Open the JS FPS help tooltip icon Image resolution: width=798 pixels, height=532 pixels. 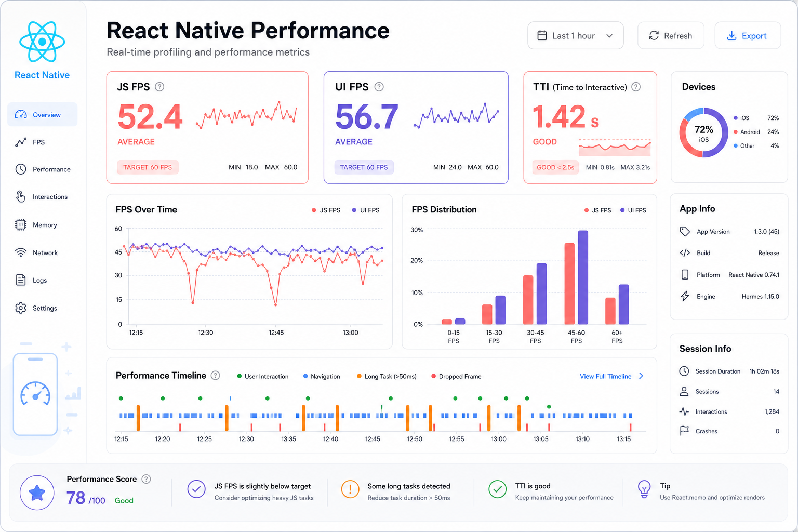(x=159, y=87)
